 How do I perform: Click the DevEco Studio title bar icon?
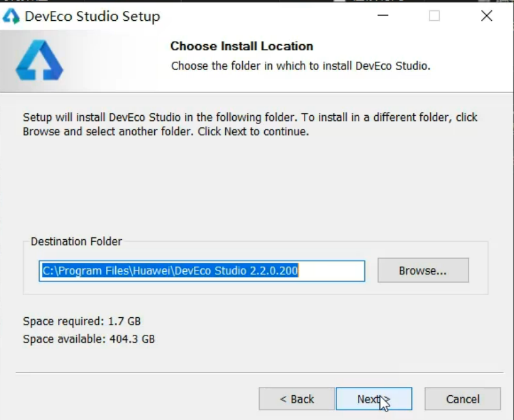tap(11, 16)
